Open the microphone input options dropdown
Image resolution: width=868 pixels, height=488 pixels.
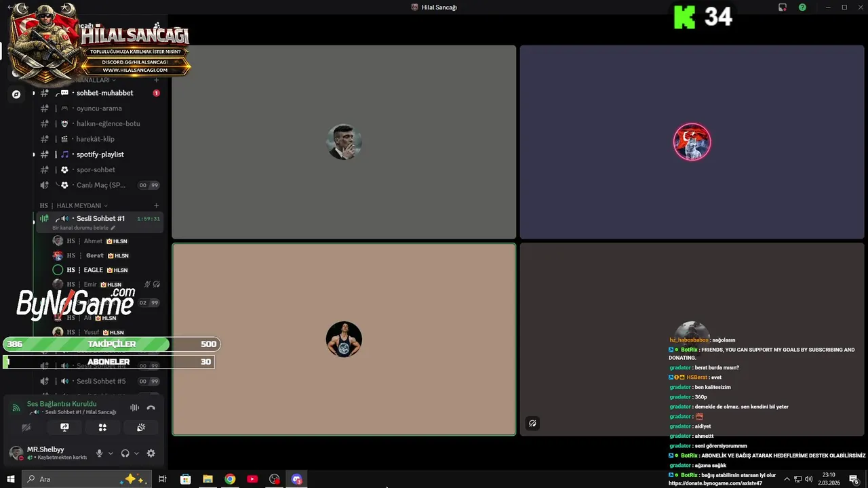tap(110, 453)
